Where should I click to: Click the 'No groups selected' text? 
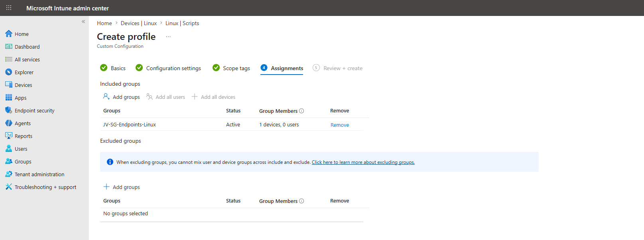tap(126, 214)
